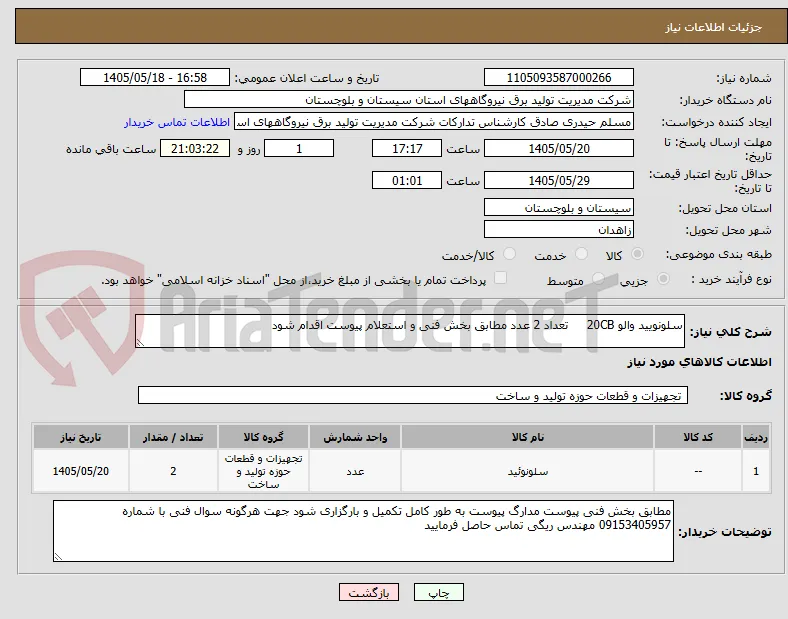Click the buyer organization name field
This screenshot has height=619, width=788.
coord(408,99)
